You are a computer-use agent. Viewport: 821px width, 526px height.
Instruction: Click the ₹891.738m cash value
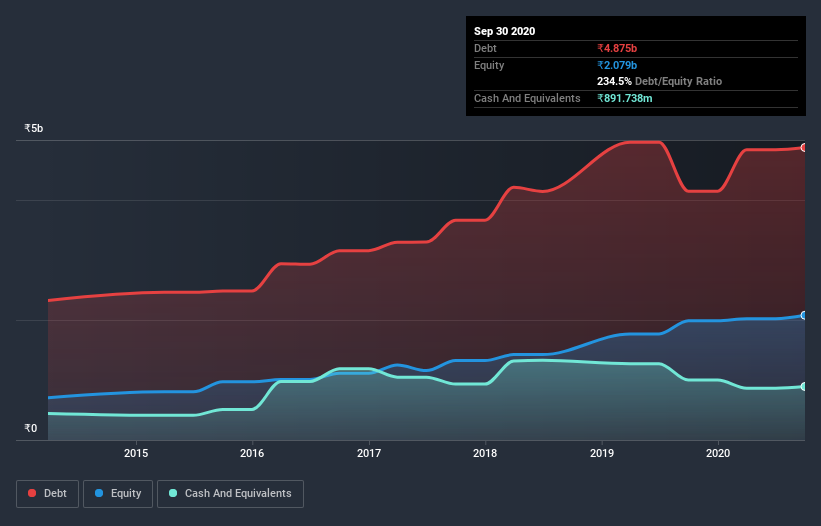tap(625, 98)
